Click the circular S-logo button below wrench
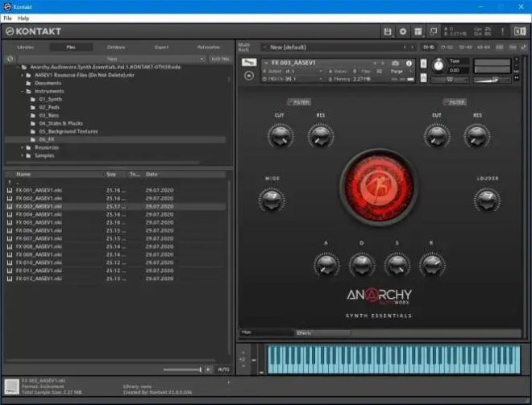532x405 pixels. pos(249,76)
